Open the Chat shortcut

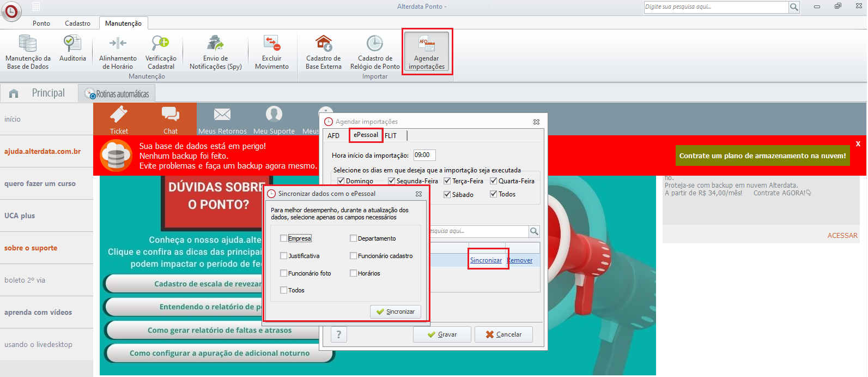[x=171, y=119]
